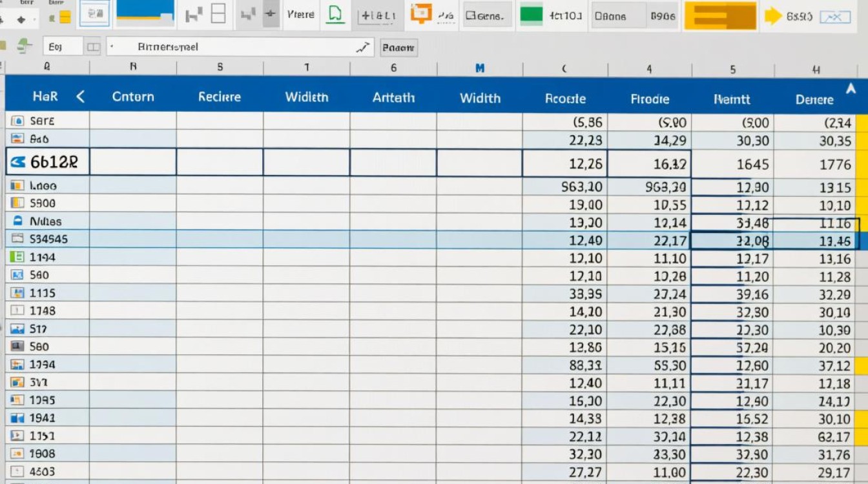Click cell value 37,12
This screenshot has width=868, height=484.
pyautogui.click(x=834, y=366)
